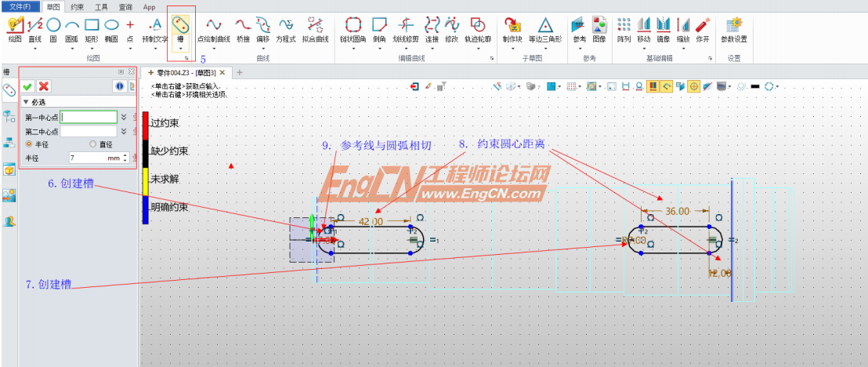This screenshot has width=868, height=367.
Task: Switch to the 工具 ribbon tab
Action: 101,7
